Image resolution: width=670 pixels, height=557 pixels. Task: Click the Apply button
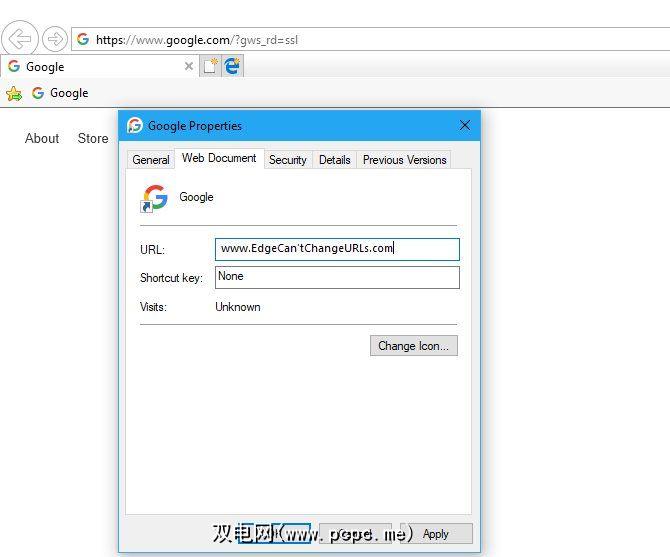436,534
